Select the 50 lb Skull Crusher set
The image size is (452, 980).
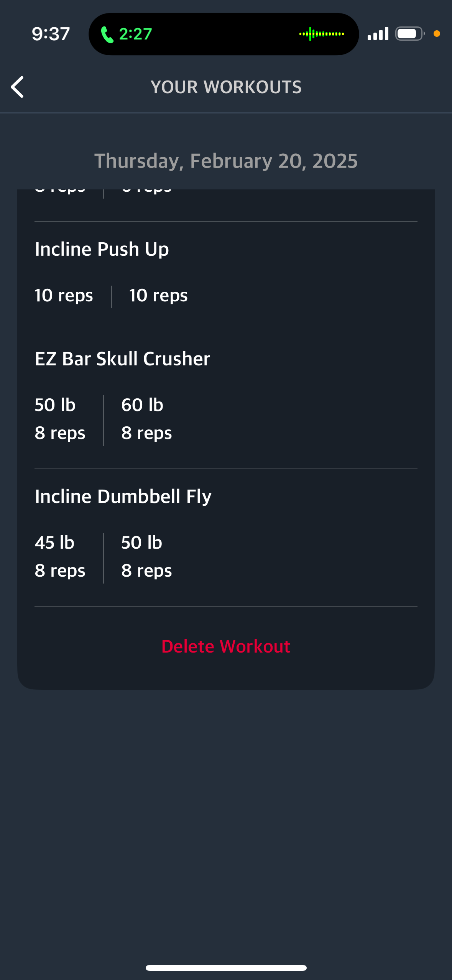(60, 419)
